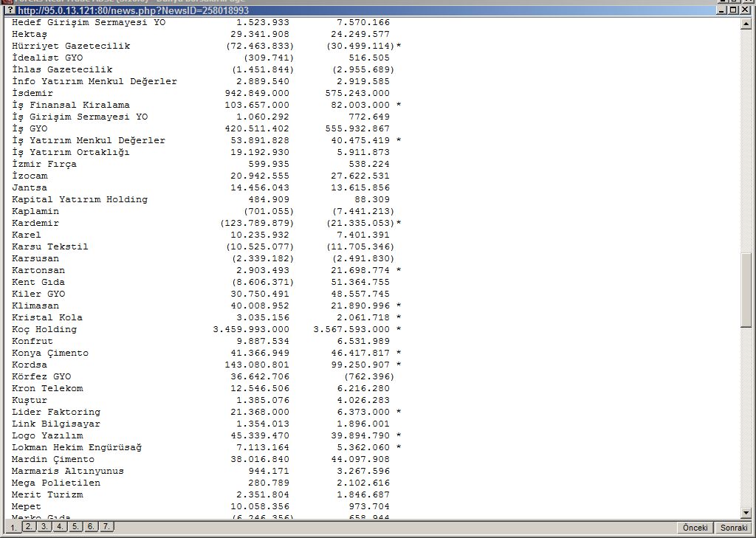
Task: Go to next news with Sonraki button
Action: (734, 528)
